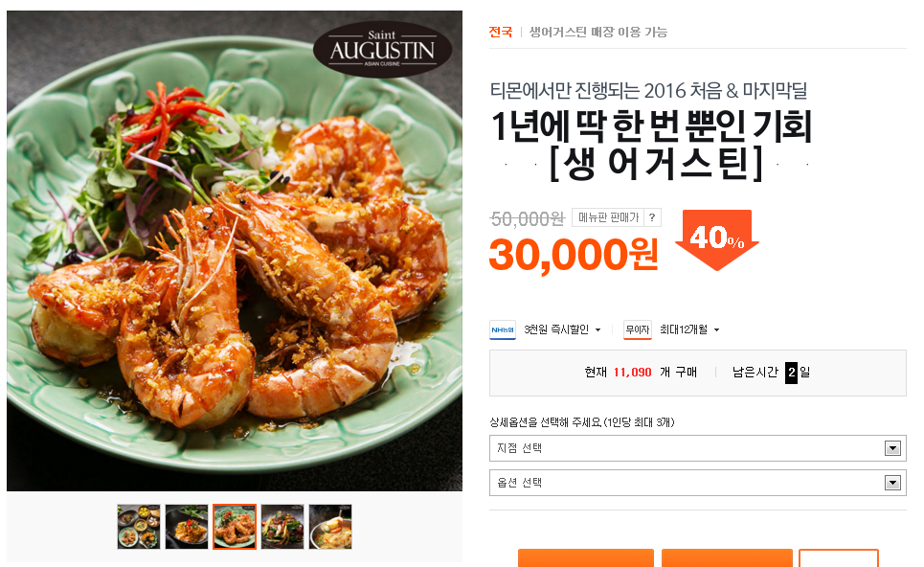Select the first thumbnail showing multiple dishes

click(139, 527)
